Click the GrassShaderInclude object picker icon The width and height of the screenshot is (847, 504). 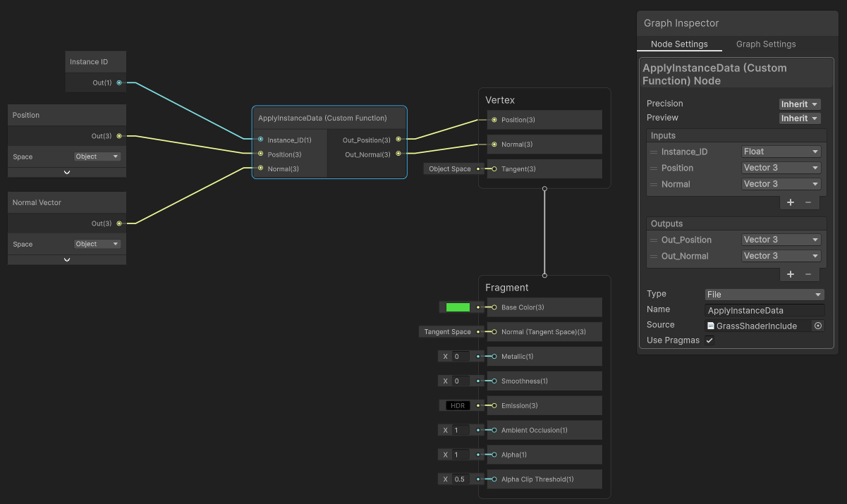tap(818, 325)
